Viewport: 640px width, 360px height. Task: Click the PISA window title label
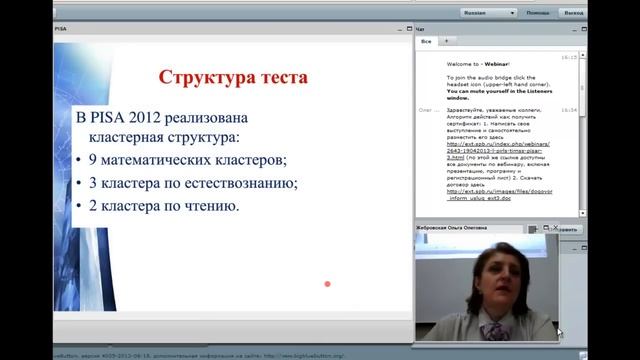pos(60,29)
